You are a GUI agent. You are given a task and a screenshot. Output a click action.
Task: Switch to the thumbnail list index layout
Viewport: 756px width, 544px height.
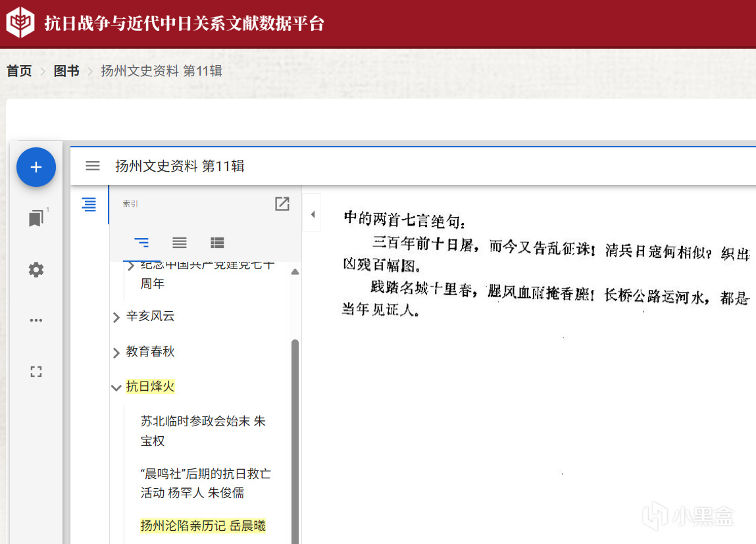(217, 243)
